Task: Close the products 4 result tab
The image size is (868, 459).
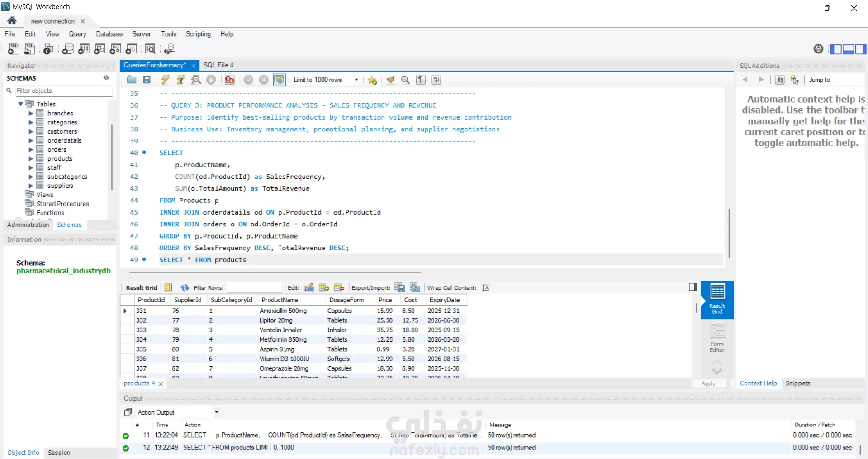Action: tap(161, 383)
